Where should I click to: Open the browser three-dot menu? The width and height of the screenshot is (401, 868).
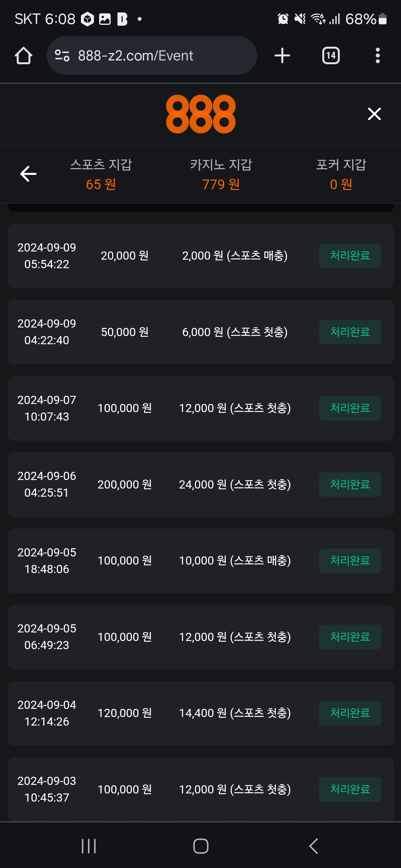[377, 56]
